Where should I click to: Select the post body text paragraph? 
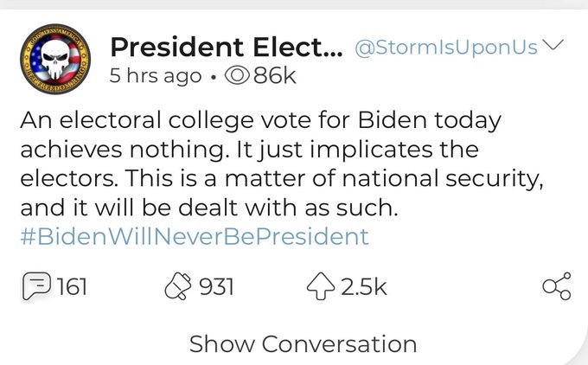point(282,163)
